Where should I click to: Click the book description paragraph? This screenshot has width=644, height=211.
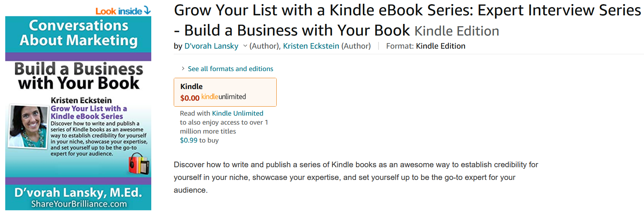pyautogui.click(x=356, y=177)
